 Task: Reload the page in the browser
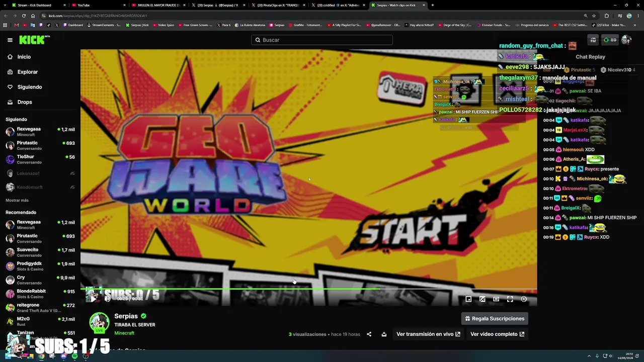pos(24,16)
